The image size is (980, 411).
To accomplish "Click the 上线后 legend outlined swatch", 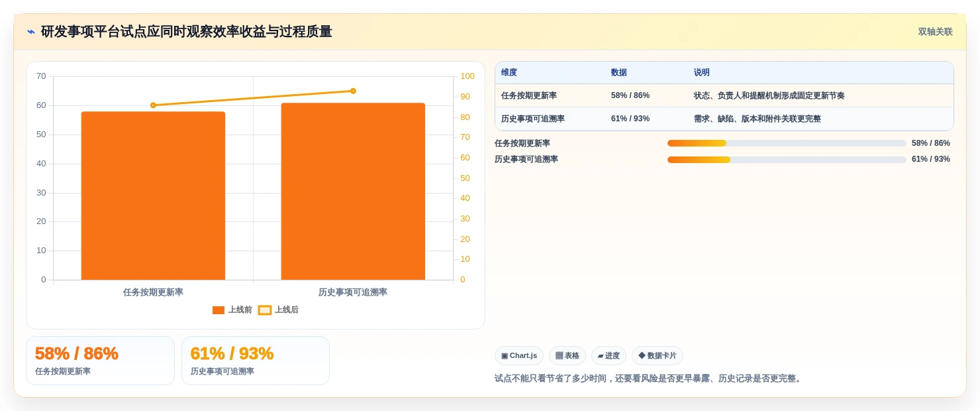I will point(265,310).
